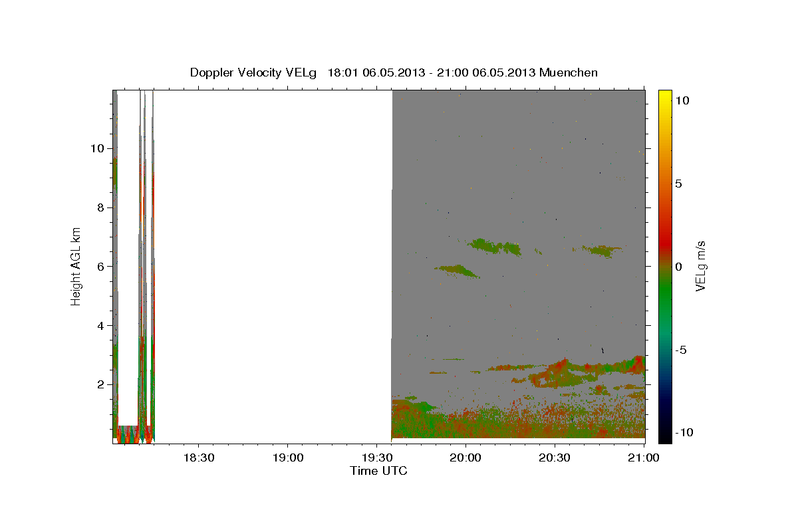The image size is (798, 532).
Task: Click the 'Height AGL km' axis label
Action: (x=76, y=266)
